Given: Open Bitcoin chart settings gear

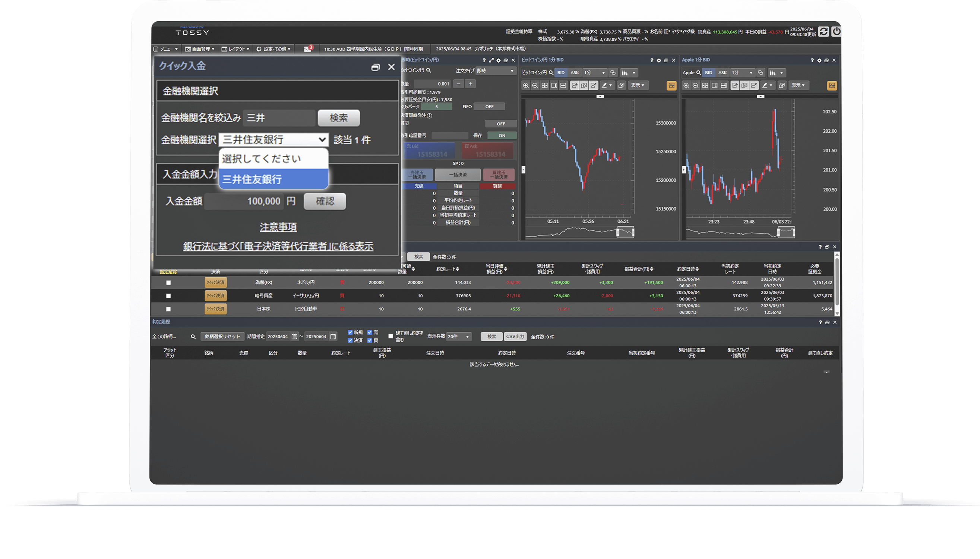Looking at the screenshot, I should pos(659,60).
